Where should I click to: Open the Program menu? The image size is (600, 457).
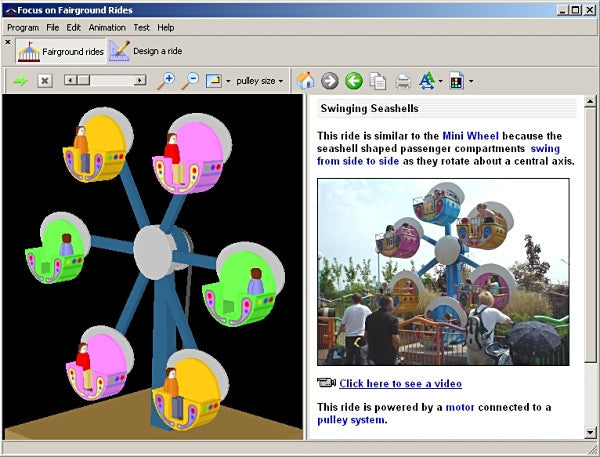tap(23, 27)
